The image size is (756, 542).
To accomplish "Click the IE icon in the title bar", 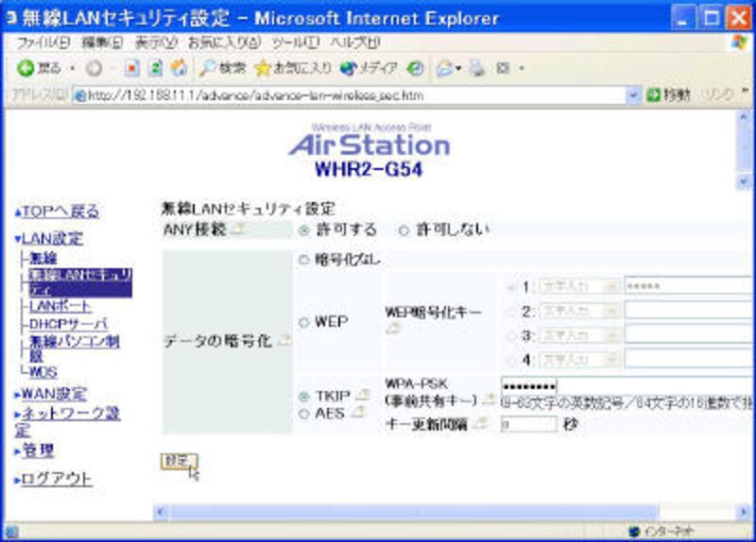I will pyautogui.click(x=11, y=18).
